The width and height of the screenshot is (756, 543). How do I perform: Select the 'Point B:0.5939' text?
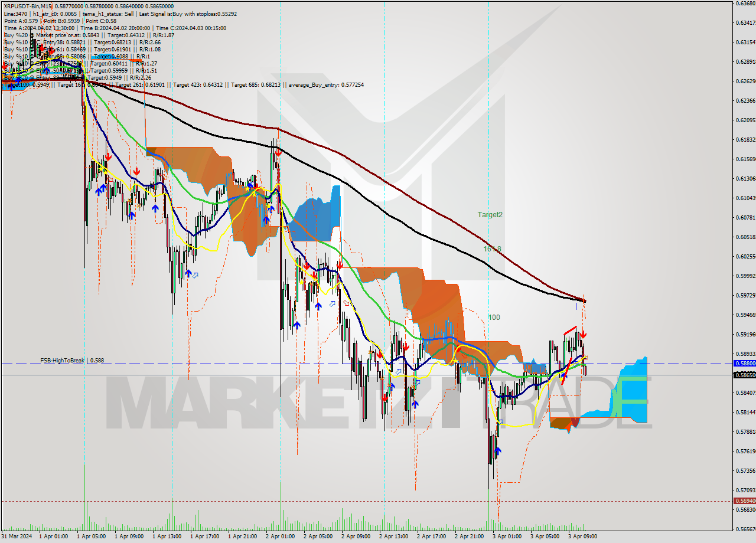[x=63, y=21]
